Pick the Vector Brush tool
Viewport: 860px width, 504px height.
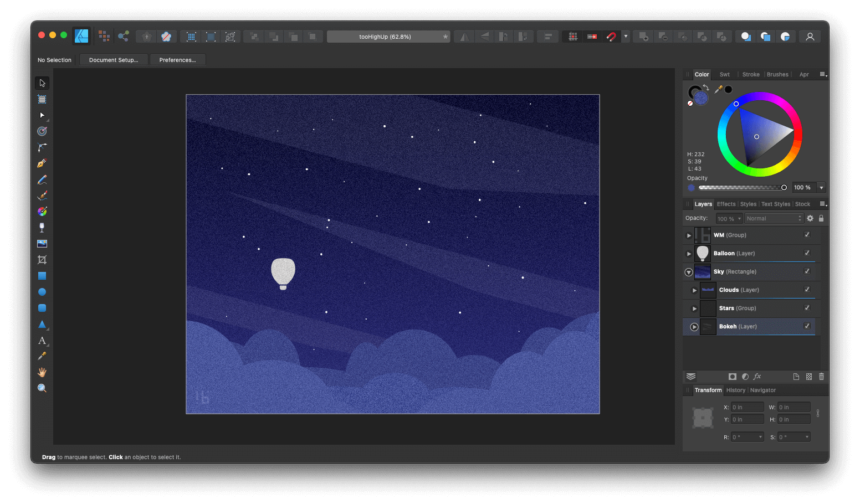[x=42, y=195]
